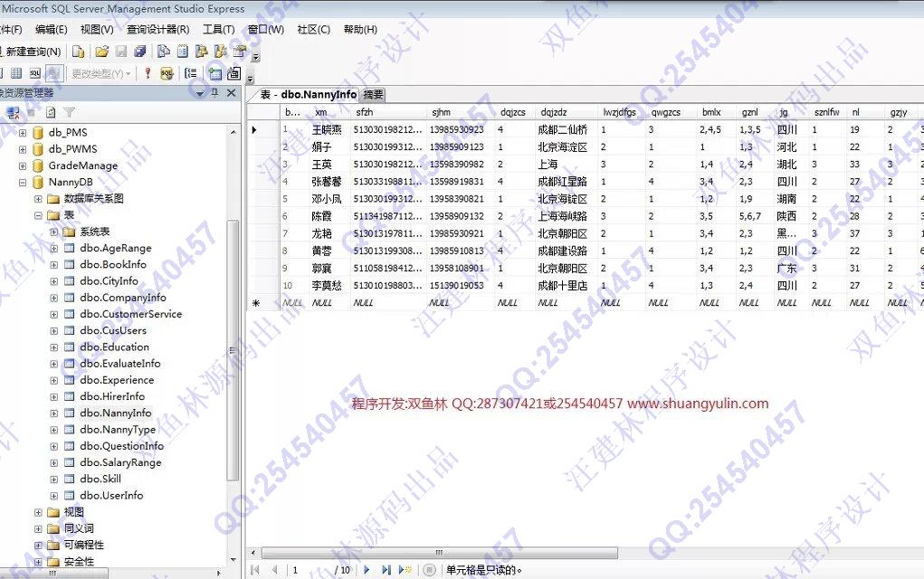Image resolution: width=924 pixels, height=579 pixels.
Task: Expand the GradeManage database node
Action: 23,166
